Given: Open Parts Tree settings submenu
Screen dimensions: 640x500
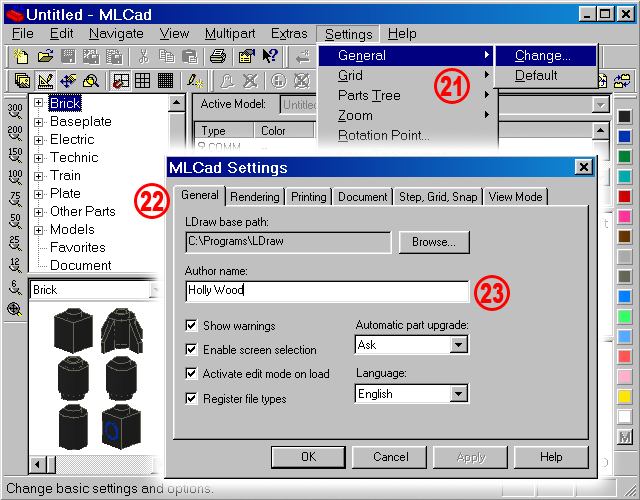Looking at the screenshot, I should pos(408,96).
